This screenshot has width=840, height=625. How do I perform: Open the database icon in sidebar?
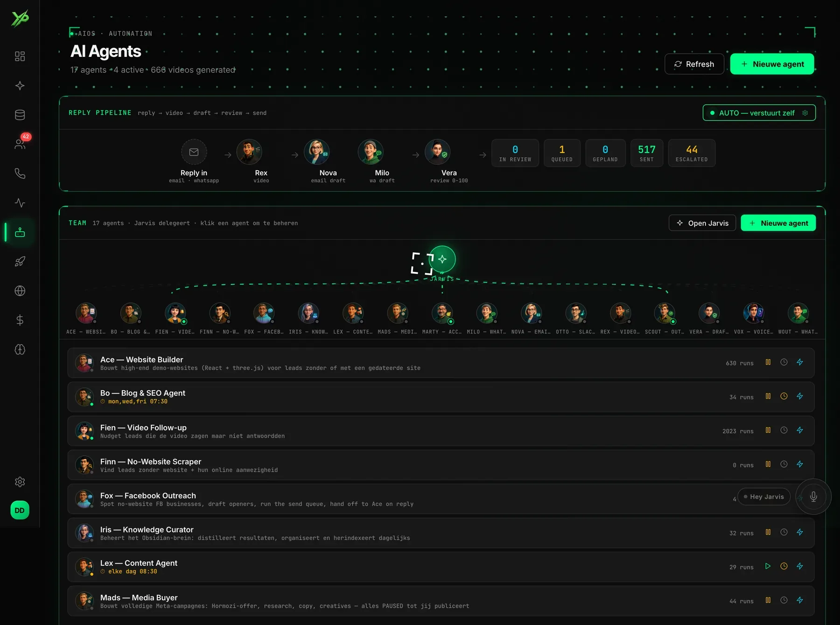[20, 115]
